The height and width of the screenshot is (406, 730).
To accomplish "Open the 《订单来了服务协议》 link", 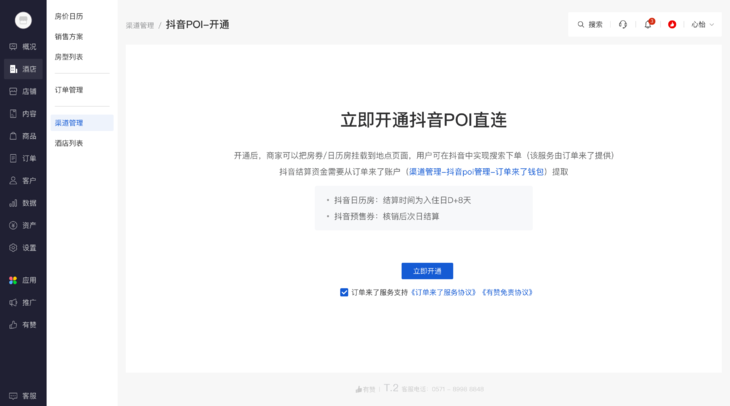I will tap(443, 292).
